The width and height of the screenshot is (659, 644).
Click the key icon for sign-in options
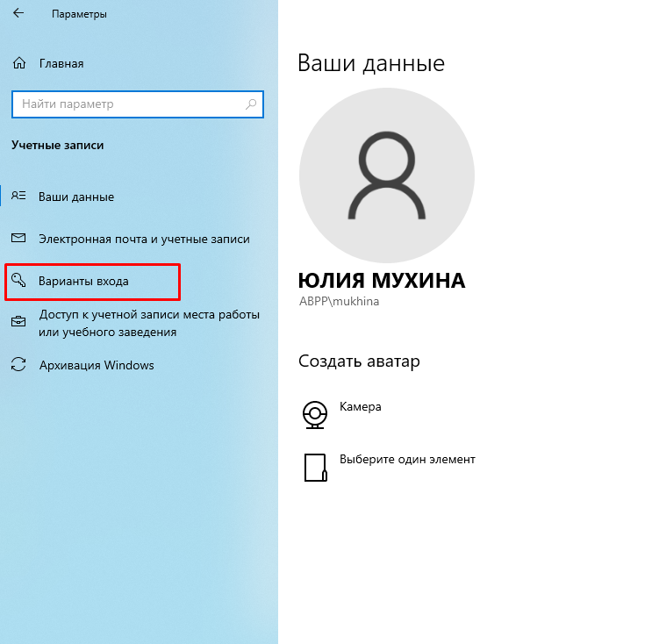tap(19, 281)
